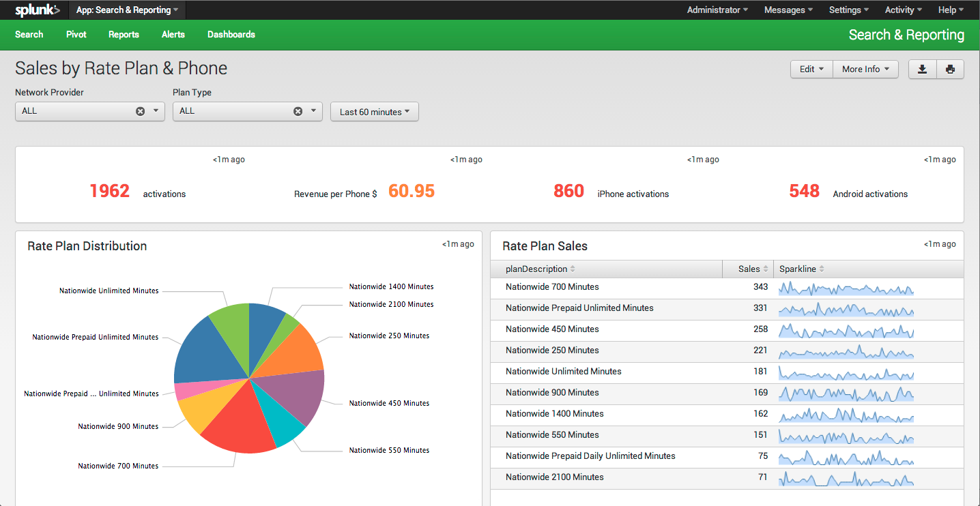The width and height of the screenshot is (980, 506).
Task: Export the dashboard via the download icon
Action: coord(922,69)
